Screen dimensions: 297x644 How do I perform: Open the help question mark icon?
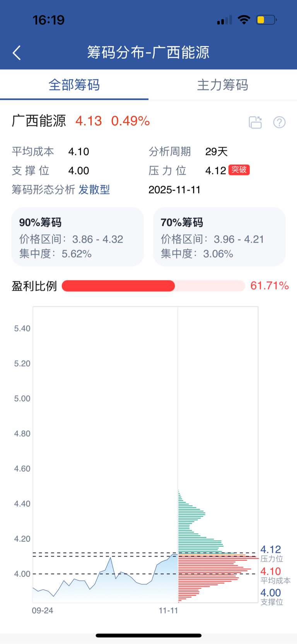[x=279, y=122]
